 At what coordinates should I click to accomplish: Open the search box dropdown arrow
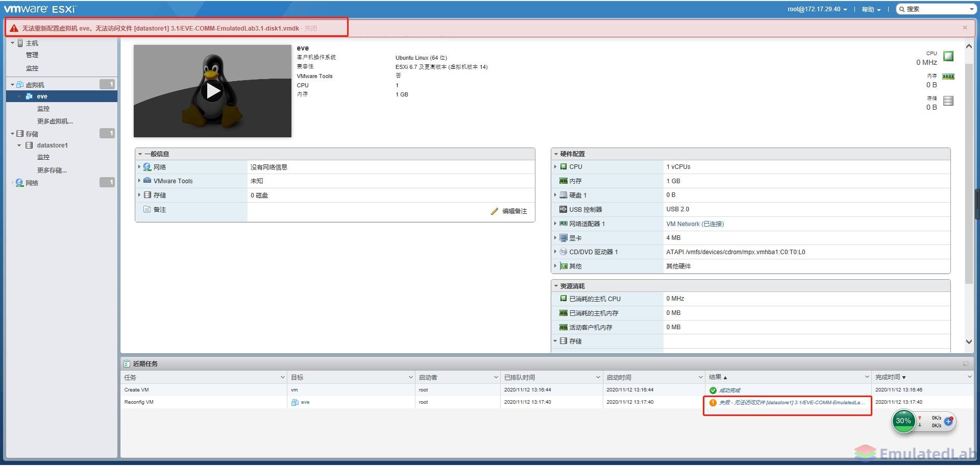(971, 9)
